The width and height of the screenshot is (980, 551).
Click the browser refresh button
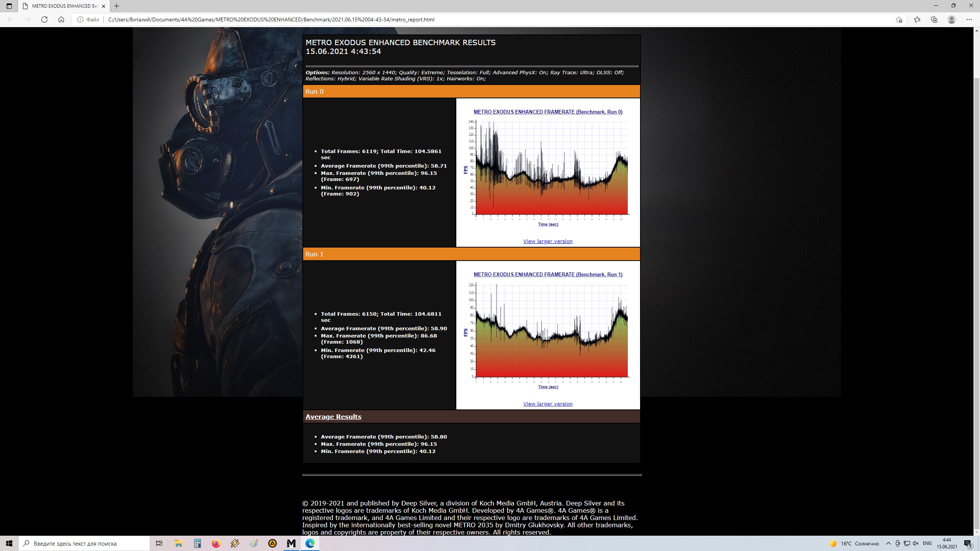point(44,20)
